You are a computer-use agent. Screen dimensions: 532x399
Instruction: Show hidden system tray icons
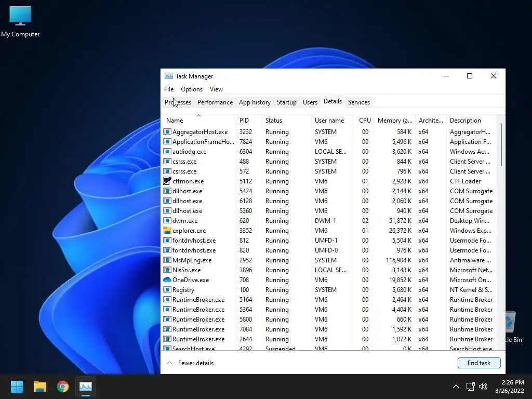[456, 387]
